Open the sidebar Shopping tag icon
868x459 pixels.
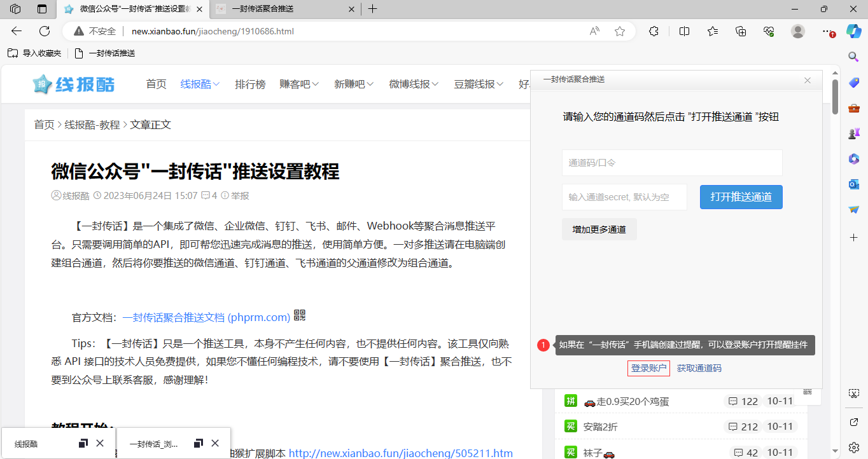click(854, 83)
